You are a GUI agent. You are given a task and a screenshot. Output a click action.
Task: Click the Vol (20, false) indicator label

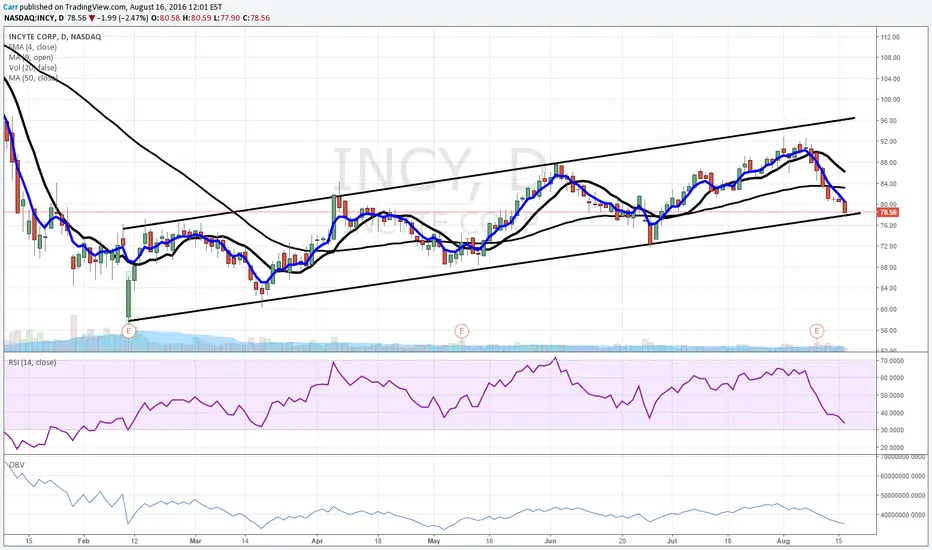(33, 68)
